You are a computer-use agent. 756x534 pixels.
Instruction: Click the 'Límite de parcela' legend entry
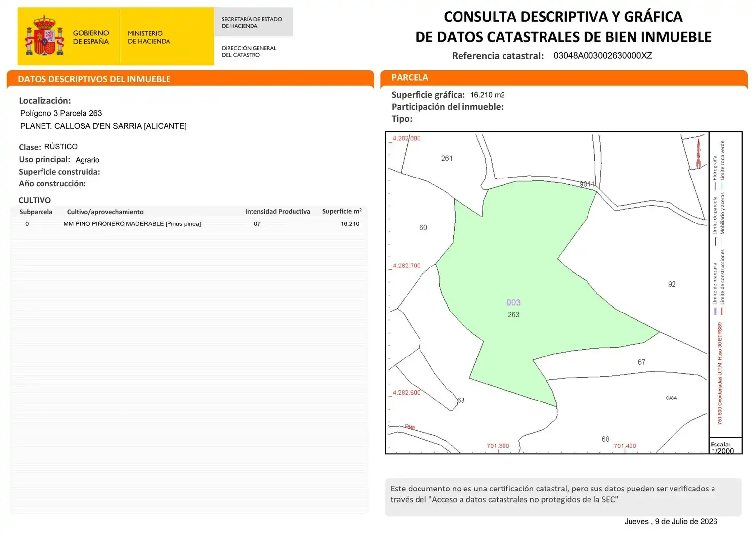click(x=714, y=220)
